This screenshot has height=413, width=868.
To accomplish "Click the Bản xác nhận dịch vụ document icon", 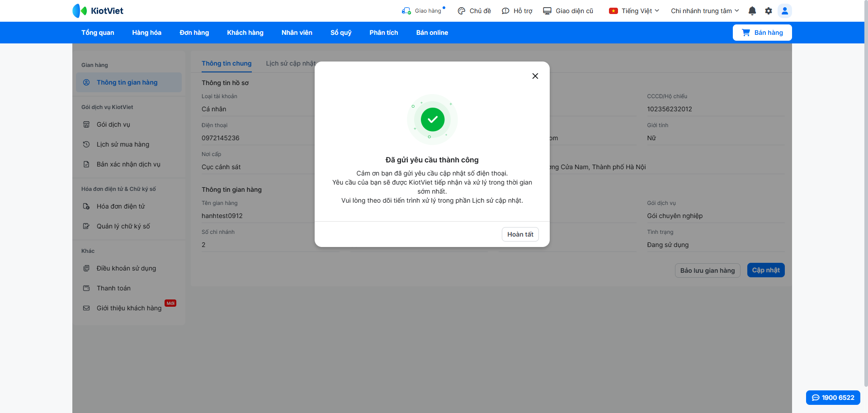I will pos(86,164).
